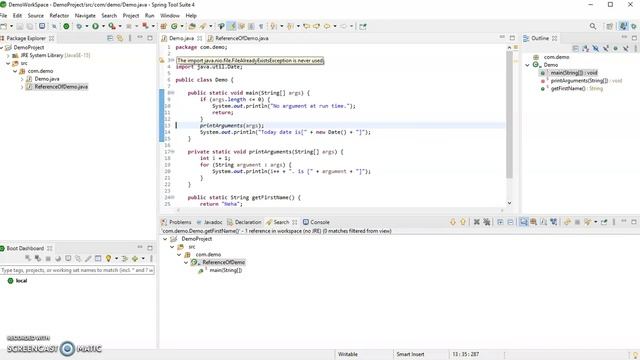The image size is (640, 360).
Task: Open the Window menu
Action: 170,16
